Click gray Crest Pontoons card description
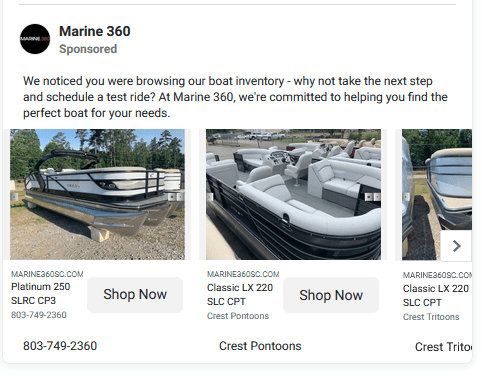 pyautogui.click(x=238, y=316)
